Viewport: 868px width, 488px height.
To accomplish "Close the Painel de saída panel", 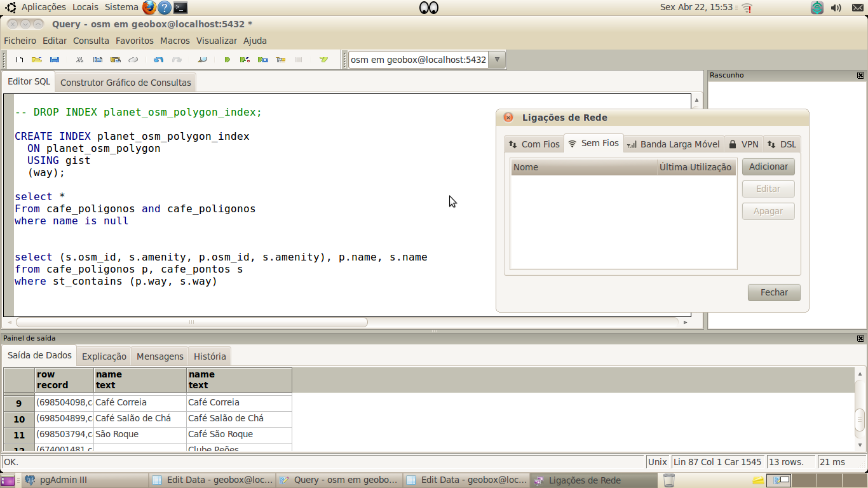I will click(x=860, y=338).
